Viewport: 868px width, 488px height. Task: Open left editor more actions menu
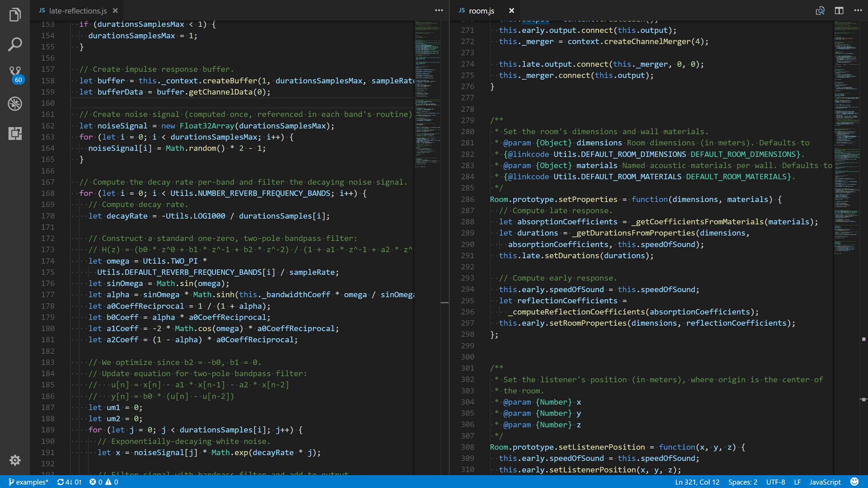click(x=439, y=11)
